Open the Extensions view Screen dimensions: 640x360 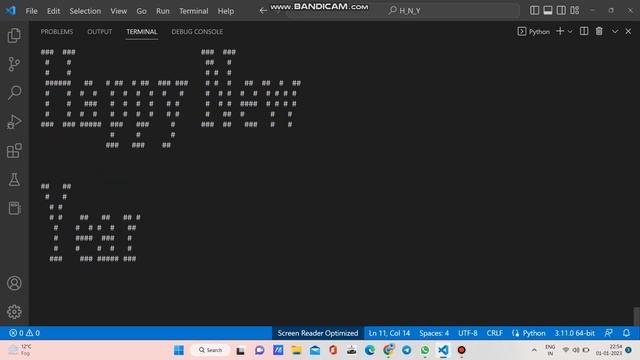(14, 151)
